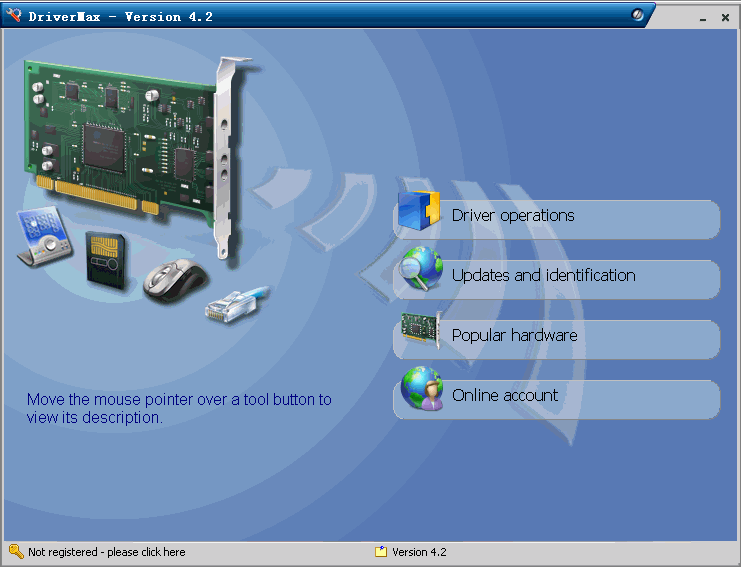Click the Popular hardware card icon

(421, 330)
